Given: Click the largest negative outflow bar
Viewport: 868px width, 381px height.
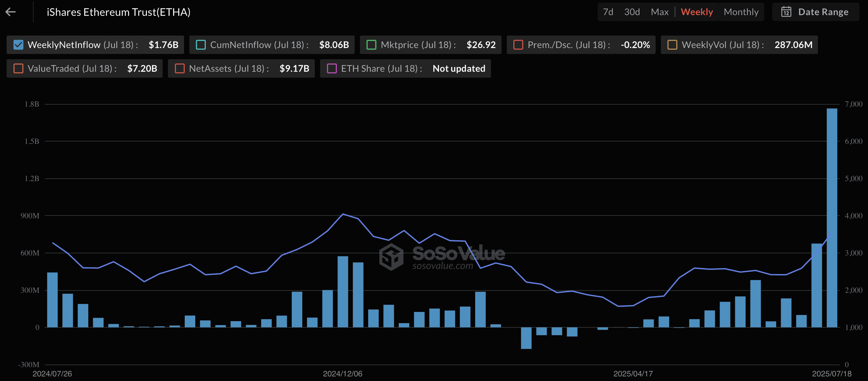Looking at the screenshot, I should [526, 338].
